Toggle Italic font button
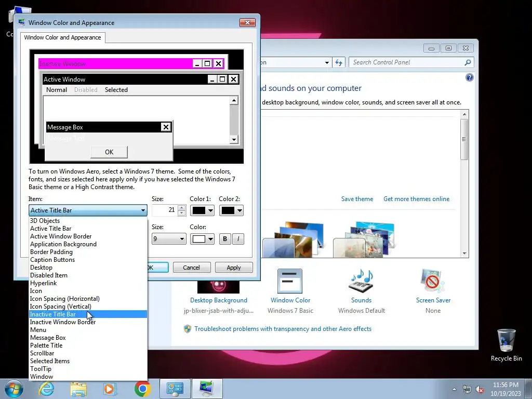The width and height of the screenshot is (532, 399). click(238, 239)
